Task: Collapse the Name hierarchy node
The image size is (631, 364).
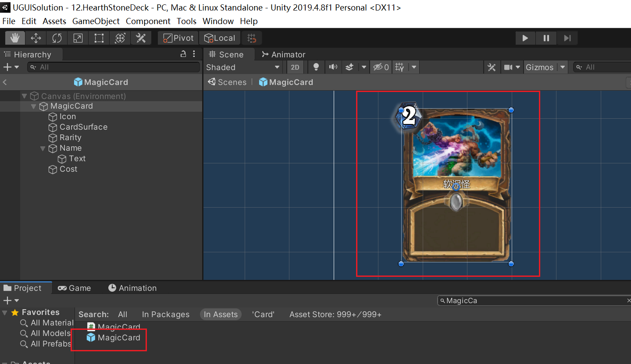Action: (43, 148)
